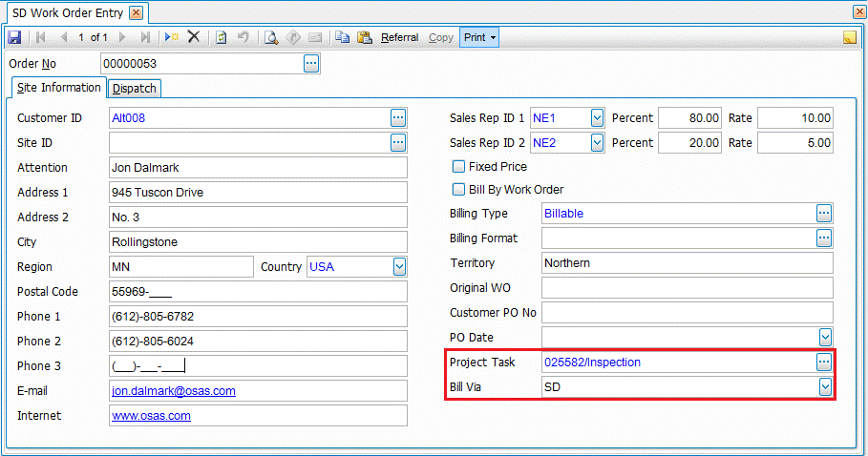
Task: Select the Site Information tab
Action: pyautogui.click(x=58, y=88)
